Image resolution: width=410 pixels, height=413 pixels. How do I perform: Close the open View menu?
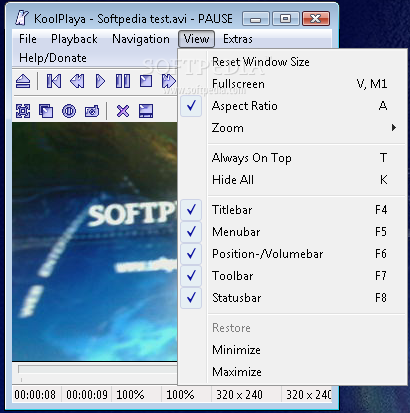196,39
